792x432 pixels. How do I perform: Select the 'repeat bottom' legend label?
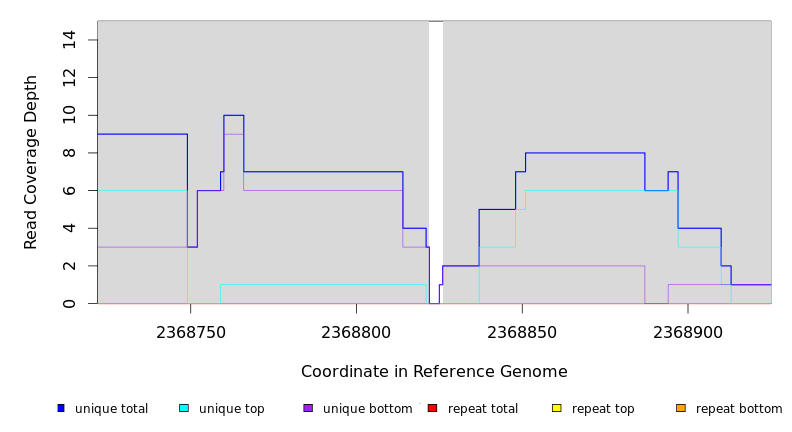pos(739,409)
